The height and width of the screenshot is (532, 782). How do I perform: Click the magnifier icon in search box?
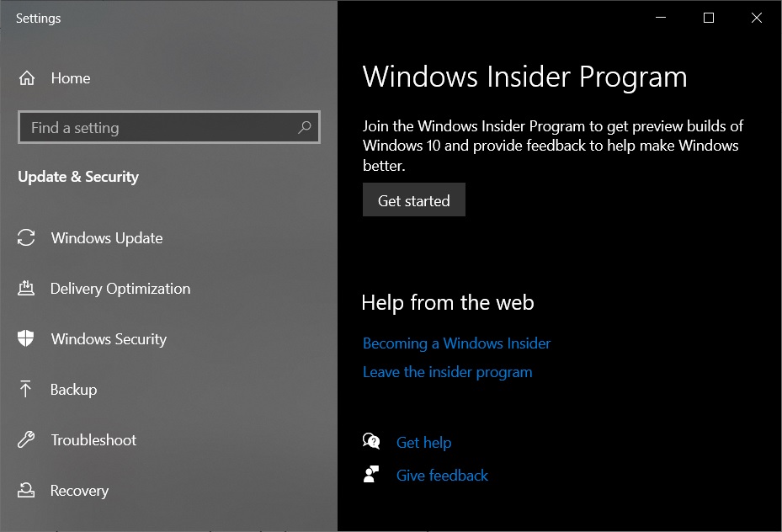click(304, 128)
